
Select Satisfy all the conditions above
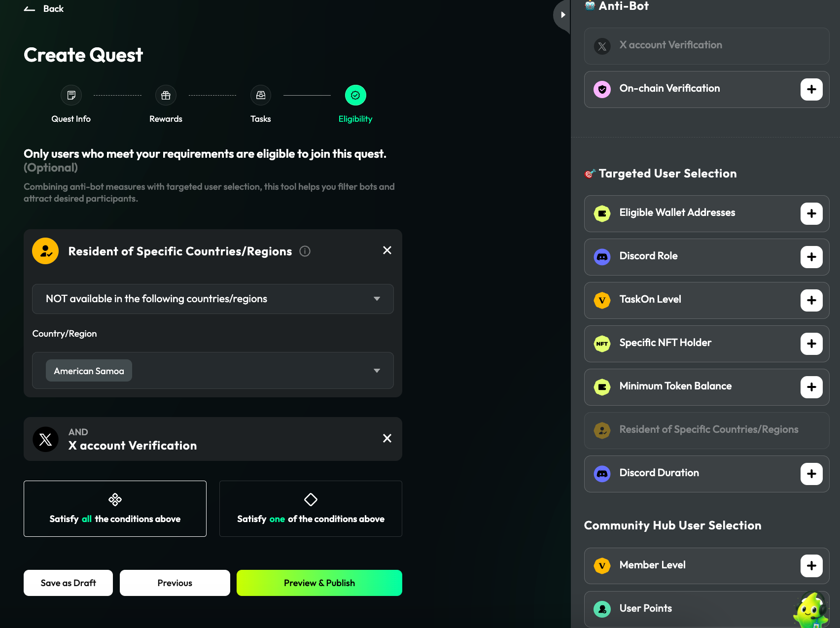tap(115, 509)
